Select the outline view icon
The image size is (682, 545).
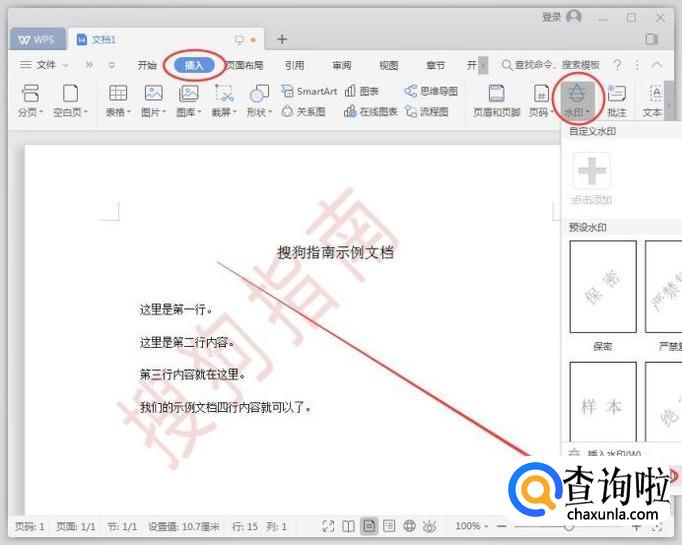(x=389, y=526)
